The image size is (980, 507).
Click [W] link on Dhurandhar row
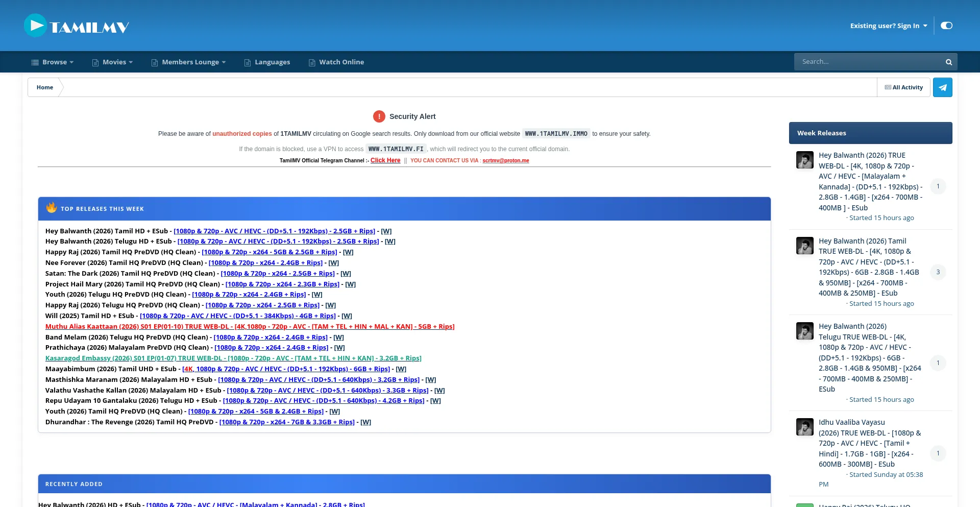[366, 422]
